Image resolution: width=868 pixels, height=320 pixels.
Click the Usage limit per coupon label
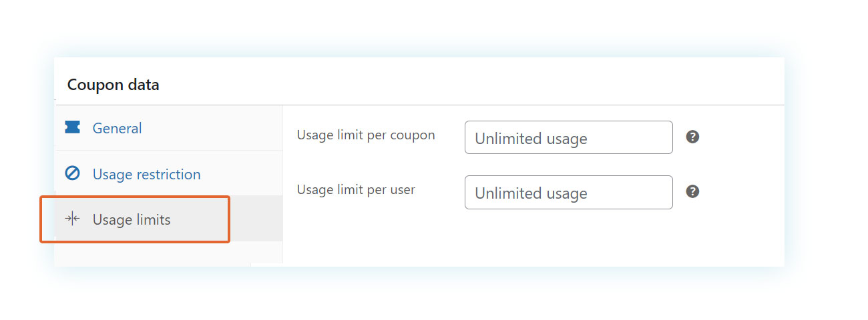click(366, 135)
